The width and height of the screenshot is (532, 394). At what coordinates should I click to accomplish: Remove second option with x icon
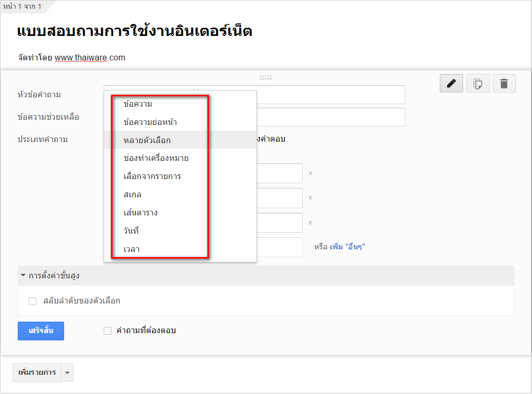coord(310,198)
